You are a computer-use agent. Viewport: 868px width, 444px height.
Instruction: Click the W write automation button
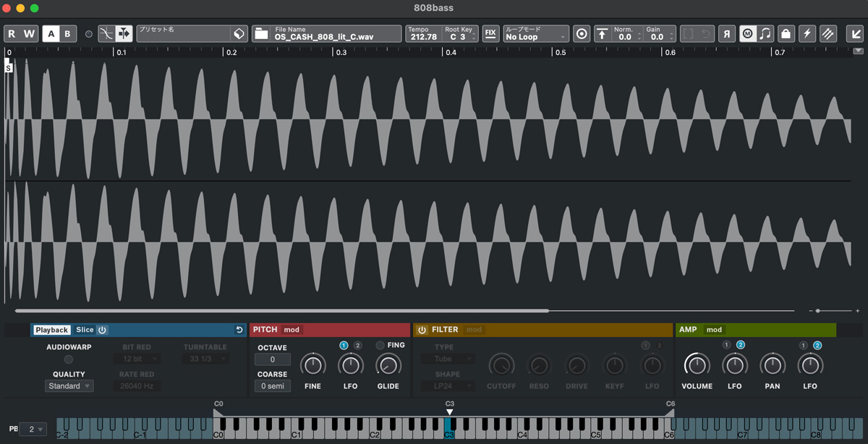[x=29, y=34]
